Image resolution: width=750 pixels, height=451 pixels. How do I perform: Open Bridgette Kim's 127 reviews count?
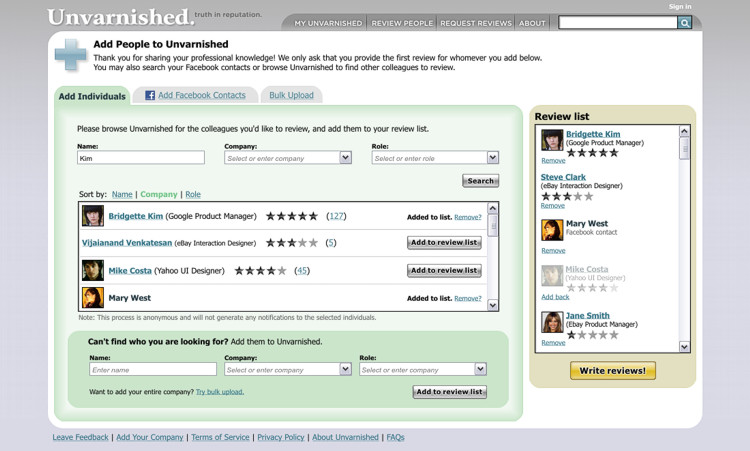[x=336, y=216]
